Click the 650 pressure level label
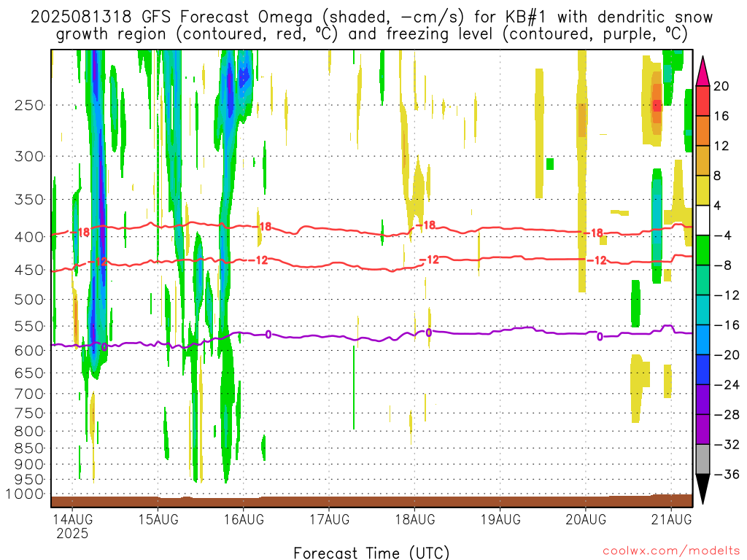 (29, 373)
